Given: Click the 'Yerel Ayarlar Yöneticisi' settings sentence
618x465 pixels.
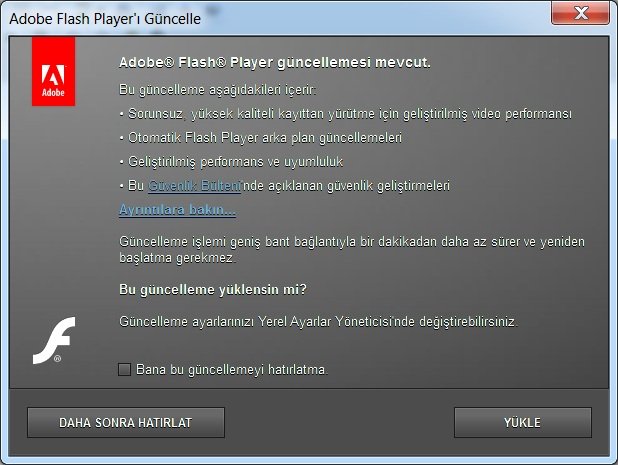Looking at the screenshot, I should pyautogui.click(x=318, y=322).
